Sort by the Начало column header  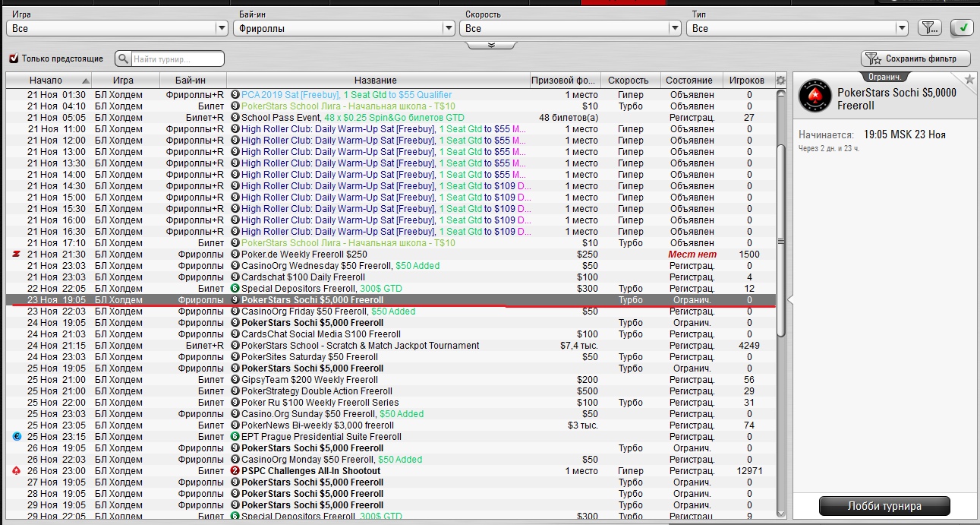pyautogui.click(x=49, y=80)
